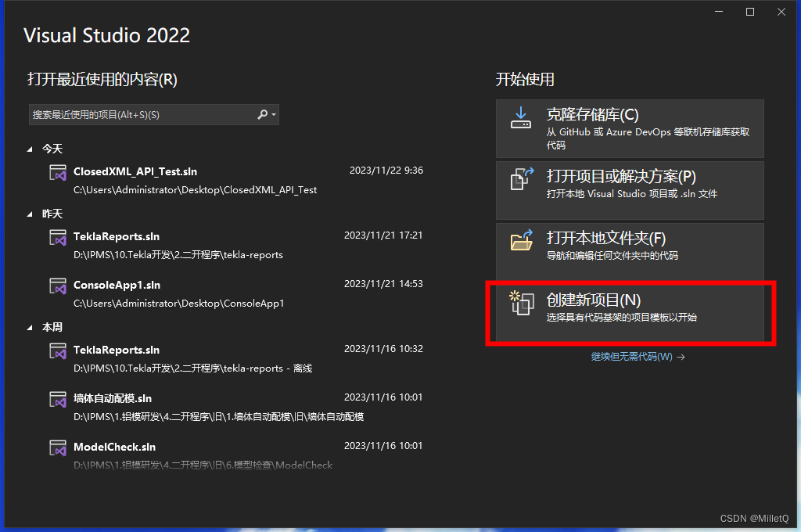Viewport: 801px width, 532px height.
Task: Collapse the 本周 group
Action: click(x=30, y=328)
